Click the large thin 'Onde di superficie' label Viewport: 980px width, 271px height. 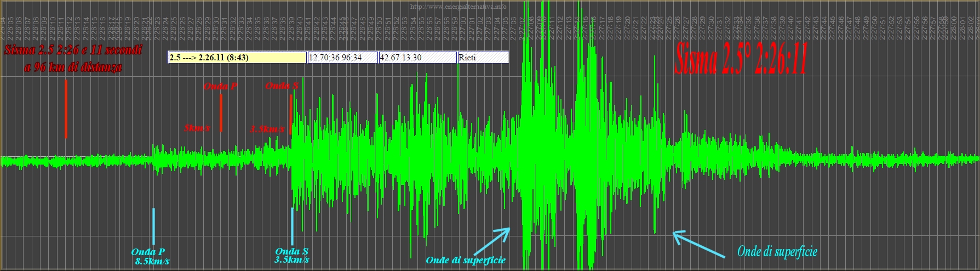pyautogui.click(x=777, y=252)
